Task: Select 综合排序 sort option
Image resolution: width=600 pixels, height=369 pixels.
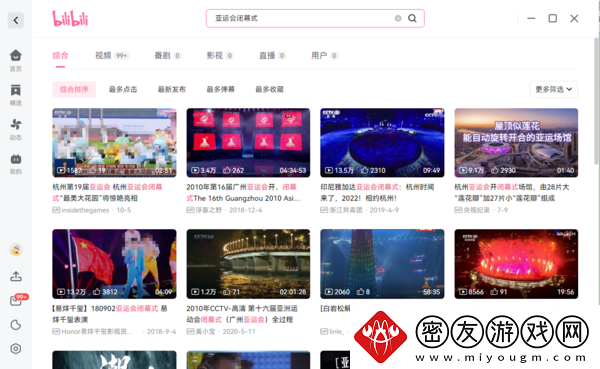Action: click(74, 89)
